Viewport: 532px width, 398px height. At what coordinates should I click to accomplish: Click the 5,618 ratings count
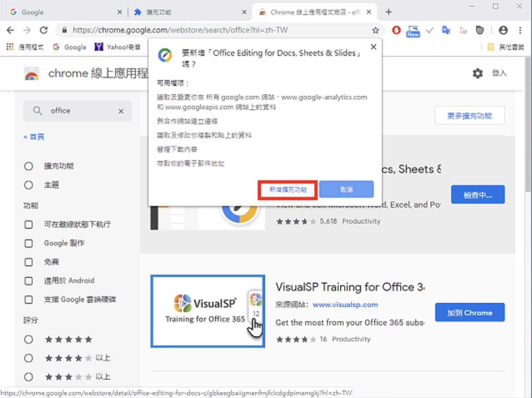pos(328,221)
